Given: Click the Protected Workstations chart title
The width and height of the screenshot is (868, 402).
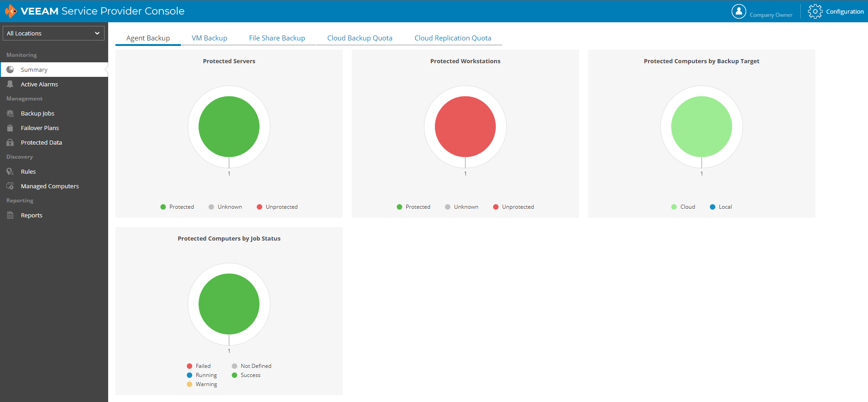Looking at the screenshot, I should point(465,61).
